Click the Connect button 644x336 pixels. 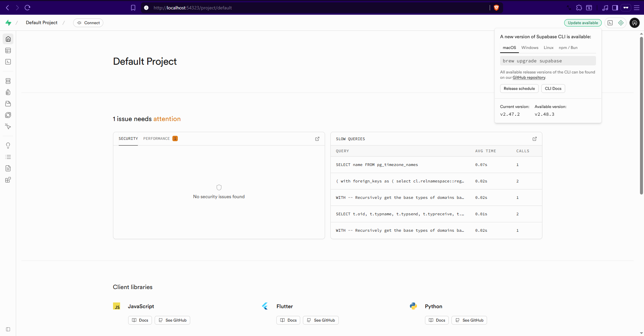pyautogui.click(x=88, y=23)
